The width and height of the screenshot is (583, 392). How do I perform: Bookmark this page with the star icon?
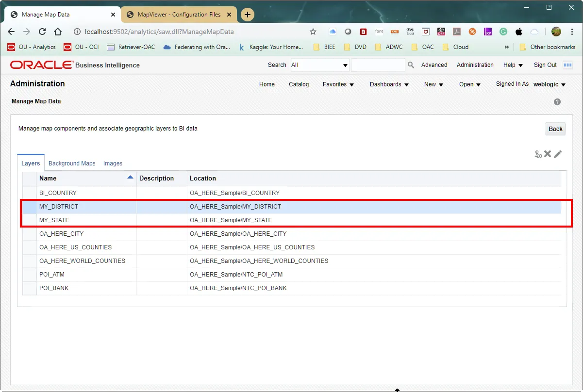point(313,32)
